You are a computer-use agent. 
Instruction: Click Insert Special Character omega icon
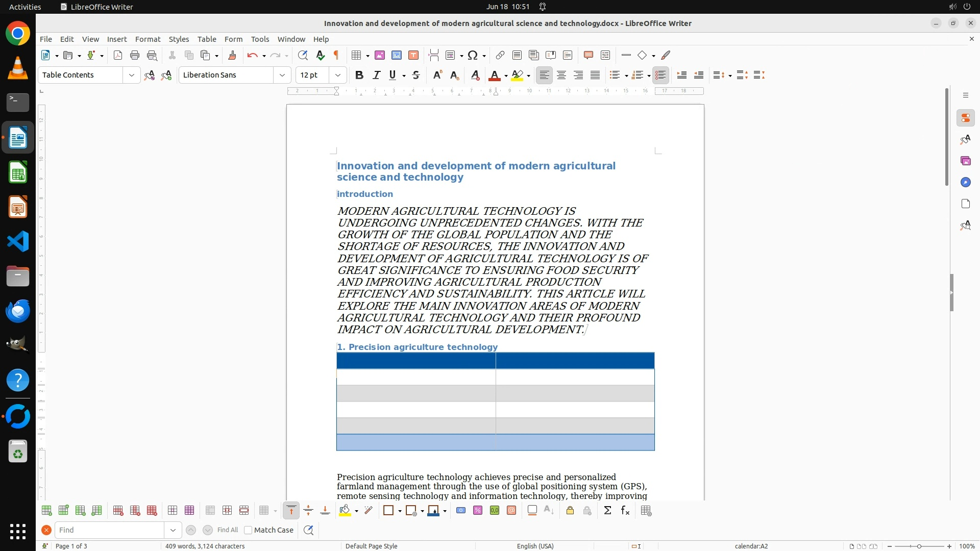(473, 55)
